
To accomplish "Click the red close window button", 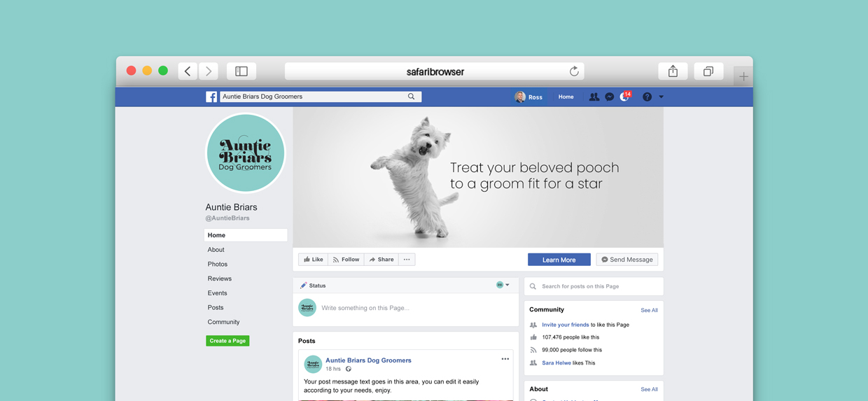I will coord(131,71).
